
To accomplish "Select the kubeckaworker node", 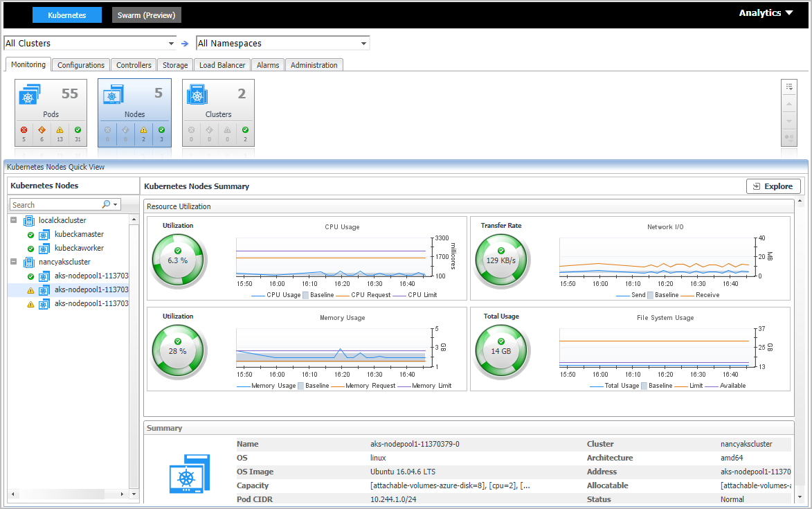I will coord(79,249).
